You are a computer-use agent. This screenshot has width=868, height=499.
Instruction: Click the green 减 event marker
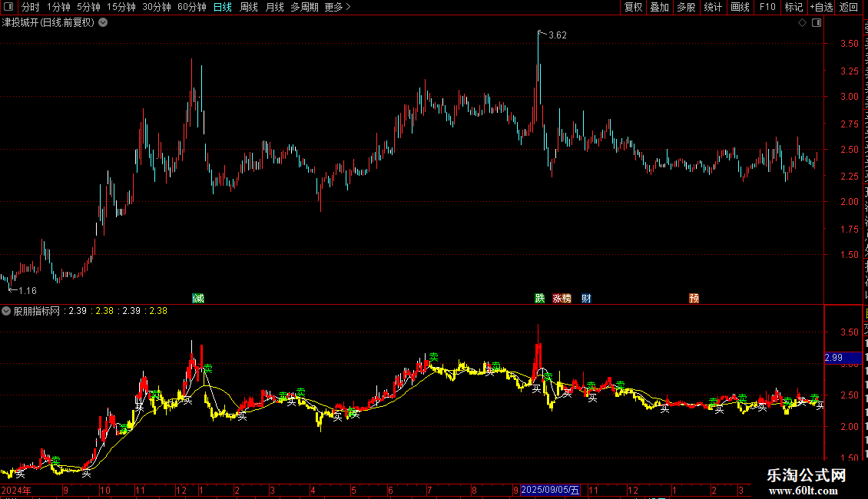click(198, 298)
